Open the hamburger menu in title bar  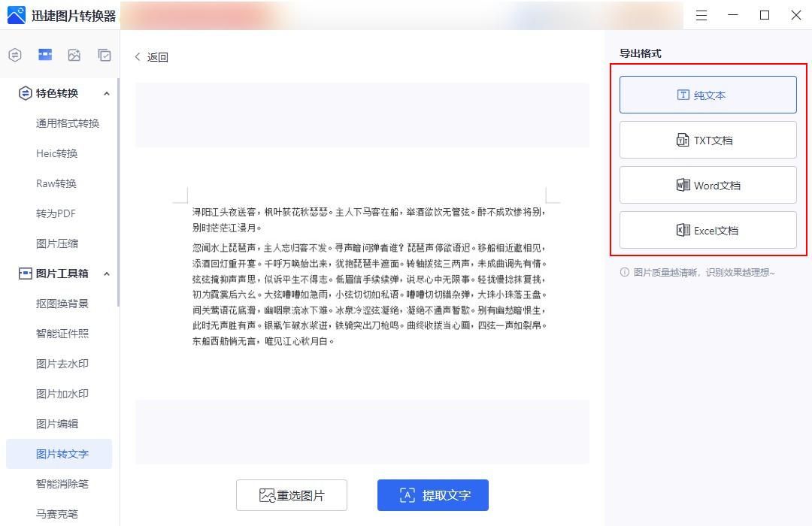click(x=701, y=16)
